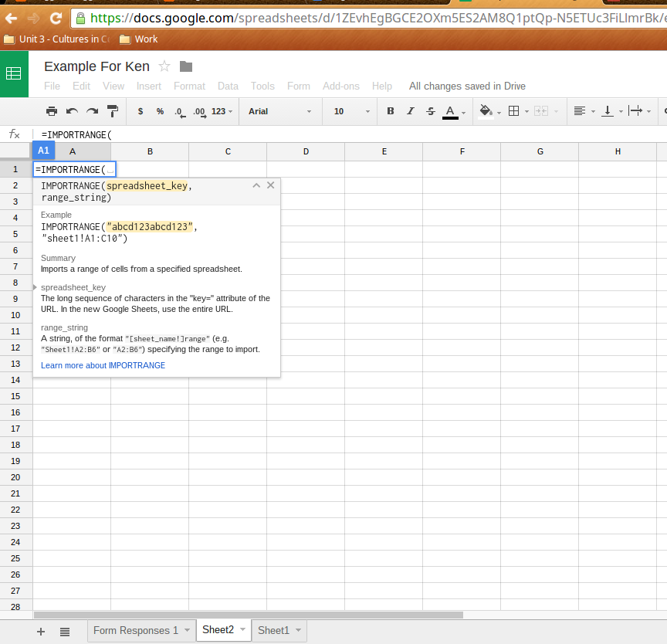This screenshot has width=667, height=644.
Task: Open horizontal align options
Action: click(584, 111)
